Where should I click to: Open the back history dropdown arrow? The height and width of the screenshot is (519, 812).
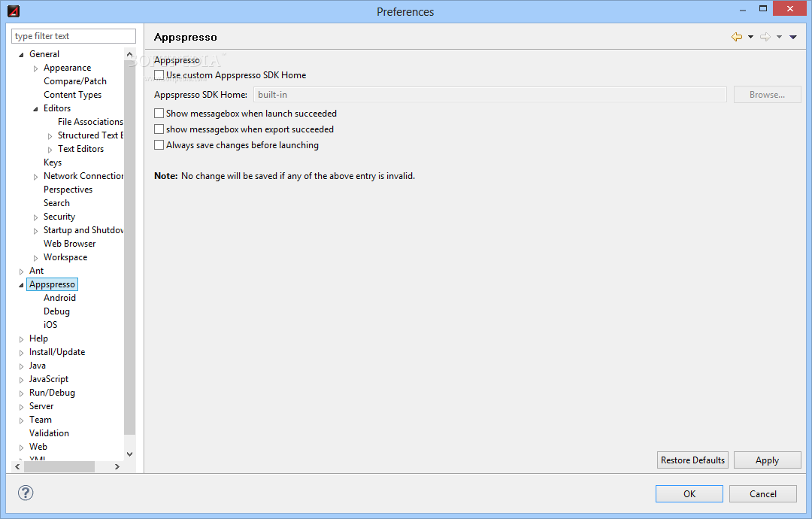point(750,37)
